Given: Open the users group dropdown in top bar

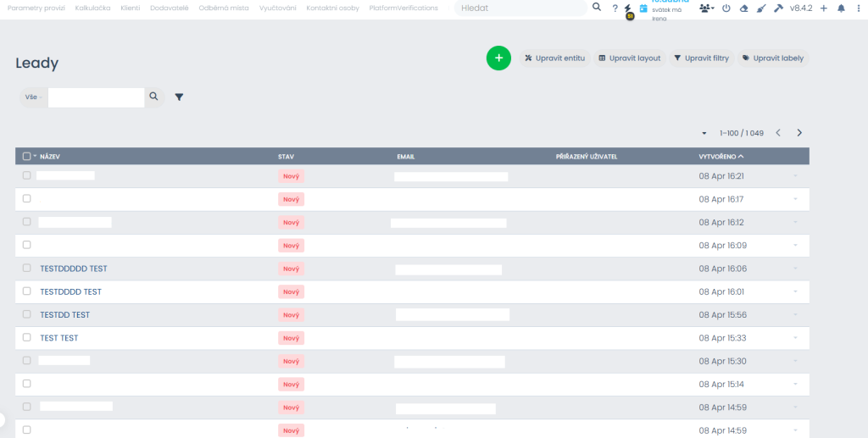Looking at the screenshot, I should tap(706, 8).
